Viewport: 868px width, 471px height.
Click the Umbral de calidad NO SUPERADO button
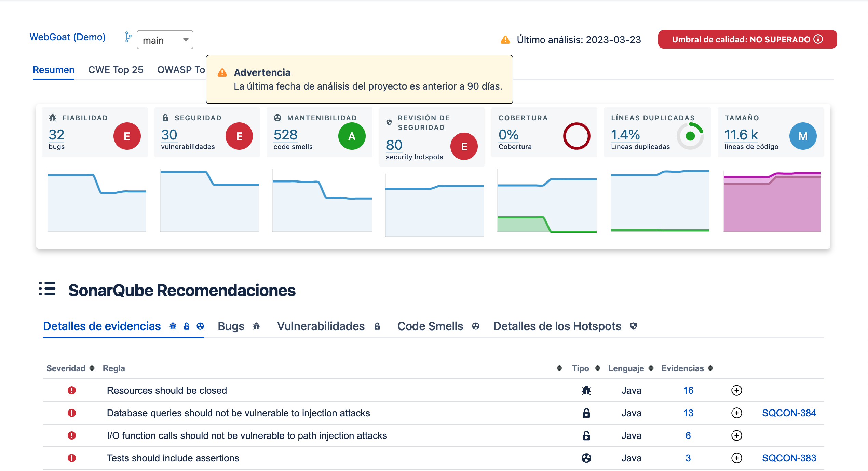point(747,39)
